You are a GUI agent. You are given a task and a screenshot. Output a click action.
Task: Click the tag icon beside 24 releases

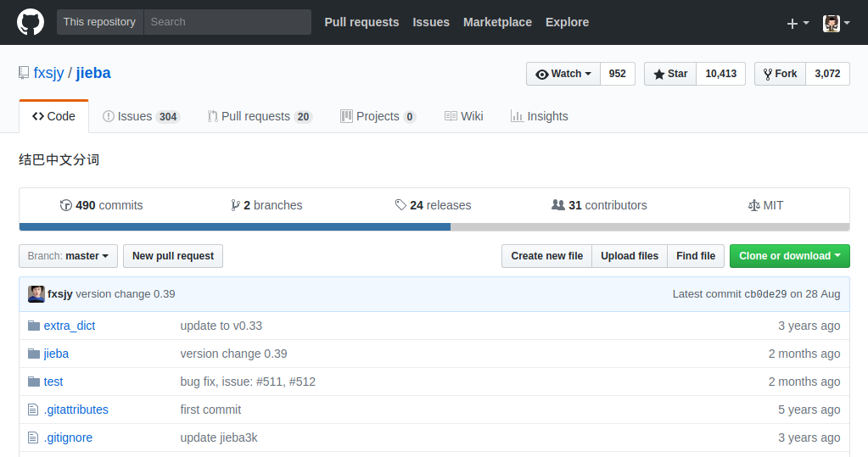(x=400, y=205)
